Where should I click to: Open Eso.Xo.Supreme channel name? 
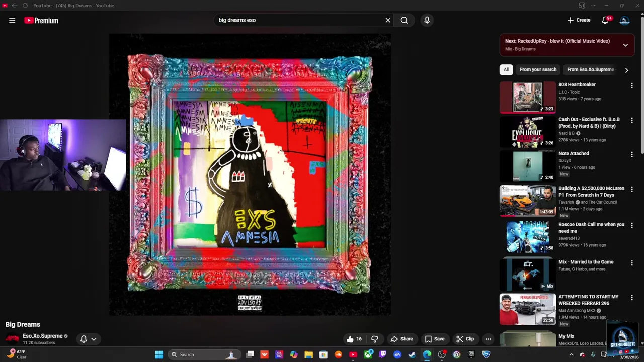pyautogui.click(x=42, y=336)
